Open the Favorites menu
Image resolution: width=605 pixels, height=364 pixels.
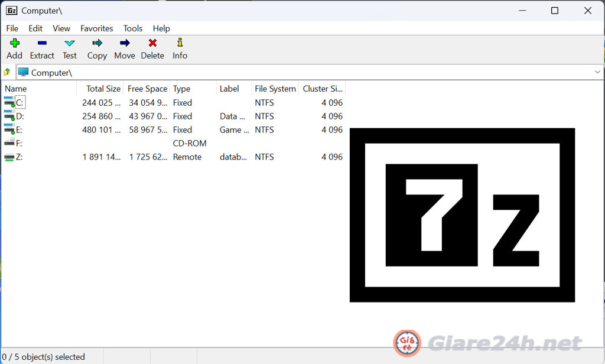96,28
